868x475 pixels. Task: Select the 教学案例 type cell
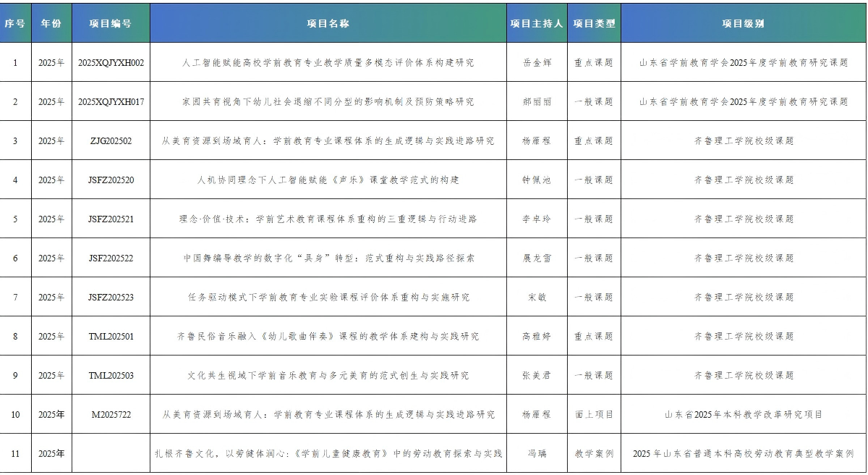pos(594,454)
